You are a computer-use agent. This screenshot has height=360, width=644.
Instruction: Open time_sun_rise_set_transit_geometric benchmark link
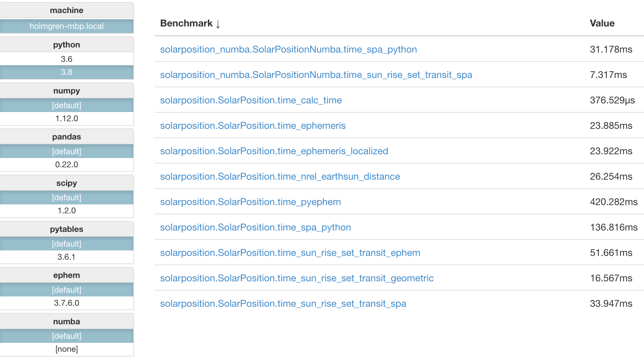coord(297,278)
